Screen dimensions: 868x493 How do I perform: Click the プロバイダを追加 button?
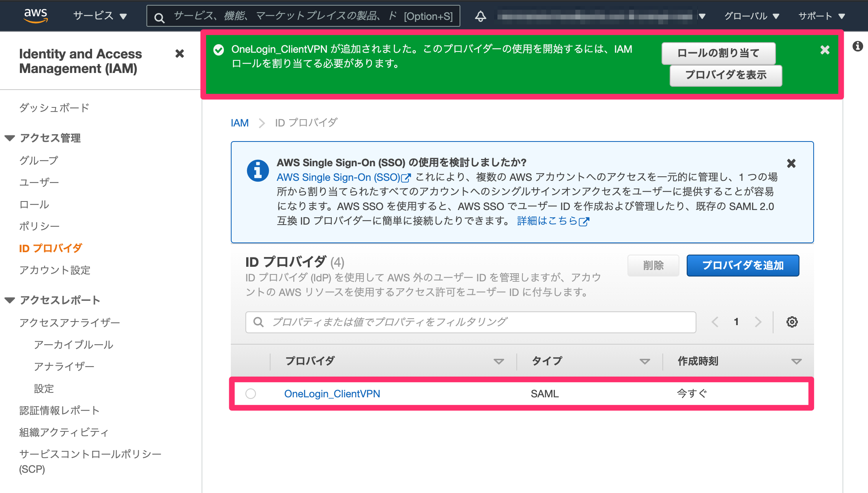[x=743, y=266]
